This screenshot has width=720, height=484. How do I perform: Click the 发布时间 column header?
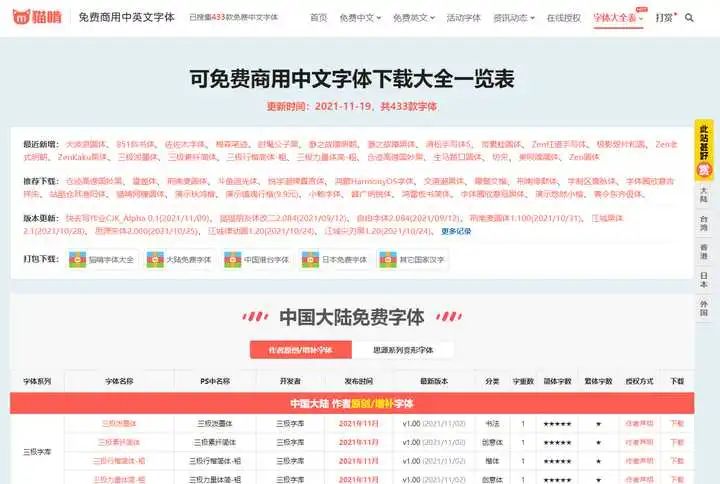359,381
